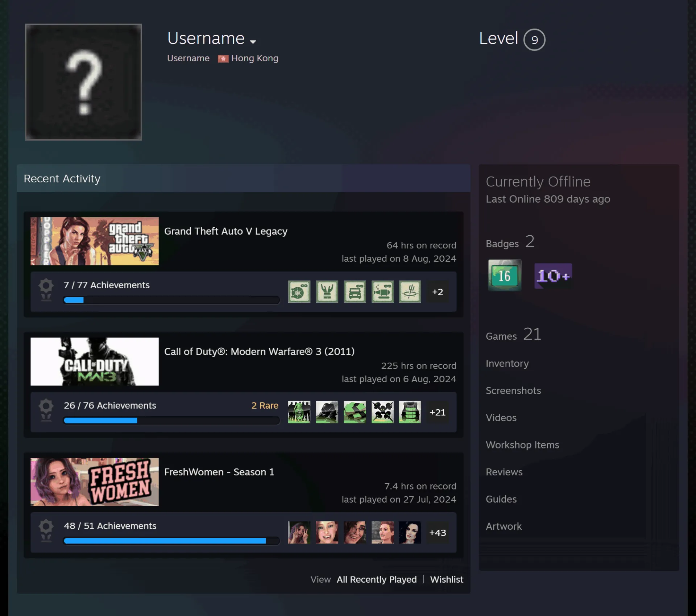The width and height of the screenshot is (696, 616).
Task: Open the Call of Duty MW3 game thumbnail
Action: pyautogui.click(x=95, y=361)
